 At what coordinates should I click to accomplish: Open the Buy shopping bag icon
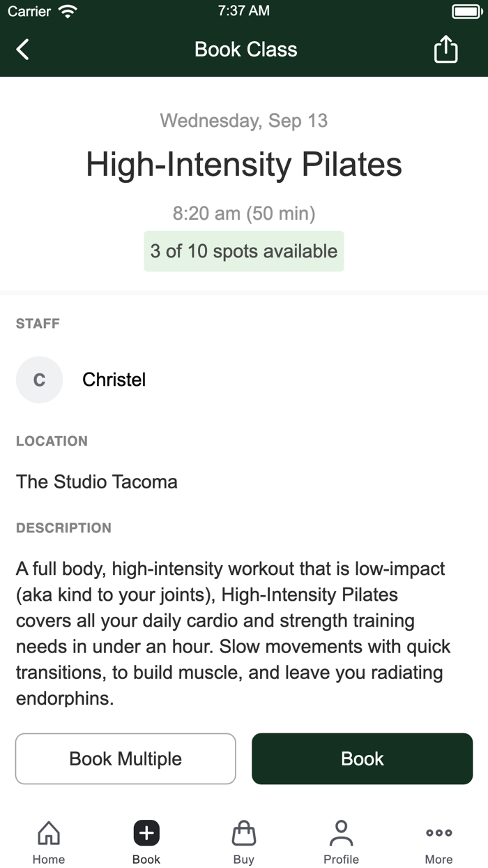[243, 832]
